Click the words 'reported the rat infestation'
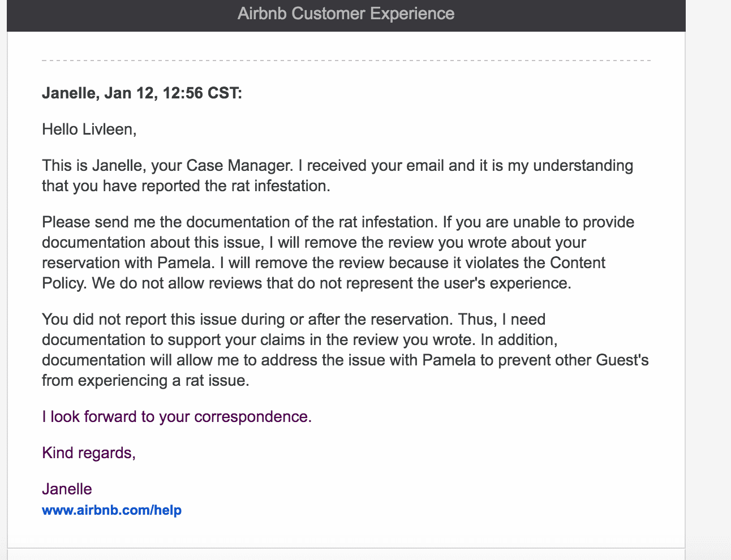The width and height of the screenshot is (731, 560). pyautogui.click(x=230, y=186)
